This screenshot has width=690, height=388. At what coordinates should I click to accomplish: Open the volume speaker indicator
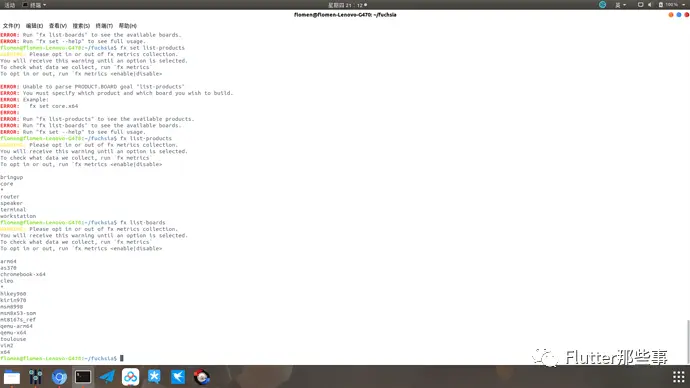(x=650, y=4)
